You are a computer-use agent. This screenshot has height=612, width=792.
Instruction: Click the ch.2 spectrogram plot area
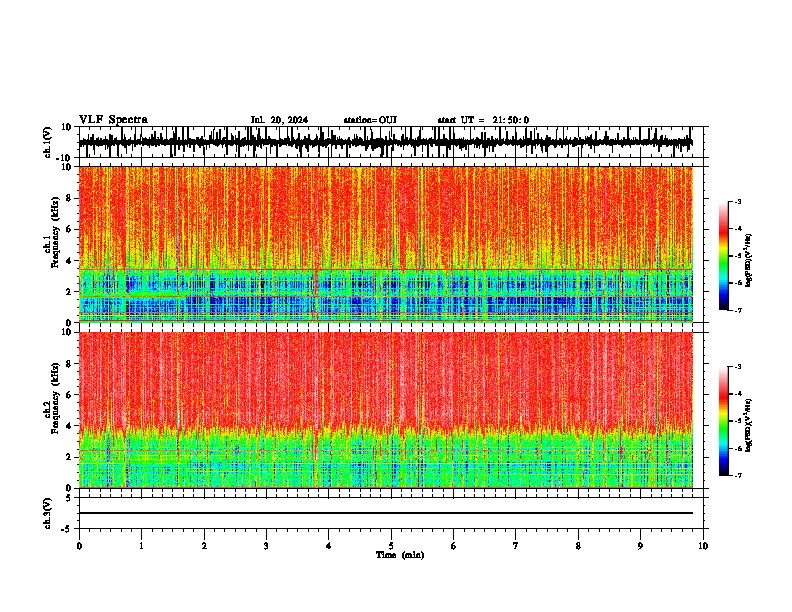(x=386, y=410)
